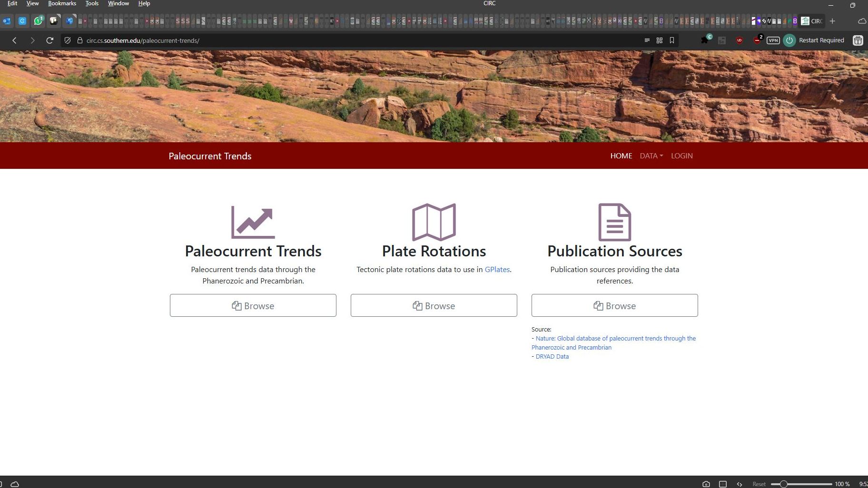
Task: Click Browse under Paleocurrent Trends
Action: coord(253,305)
